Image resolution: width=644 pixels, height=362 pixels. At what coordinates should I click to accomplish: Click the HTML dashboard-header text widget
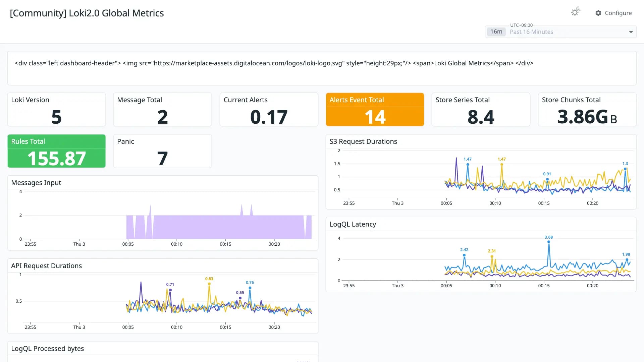pyautogui.click(x=322, y=68)
